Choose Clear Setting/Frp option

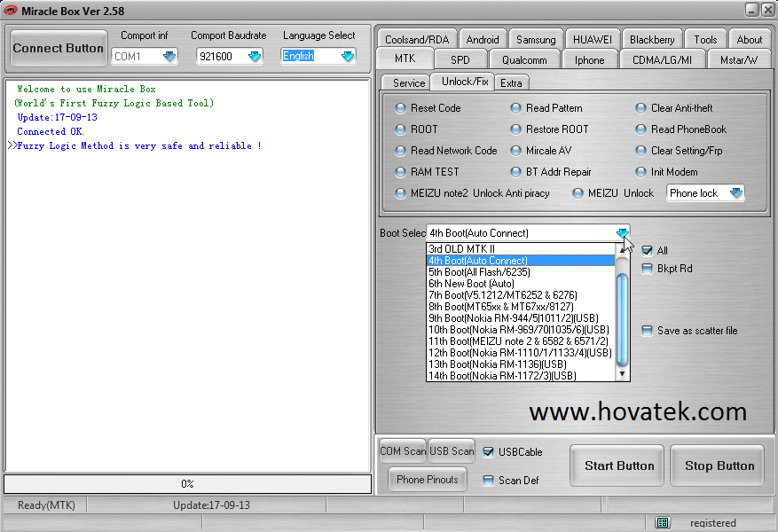641,151
